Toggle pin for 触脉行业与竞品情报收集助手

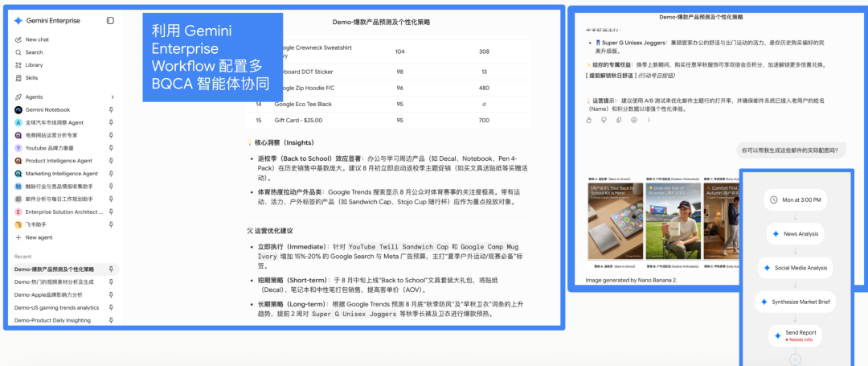tap(111, 186)
